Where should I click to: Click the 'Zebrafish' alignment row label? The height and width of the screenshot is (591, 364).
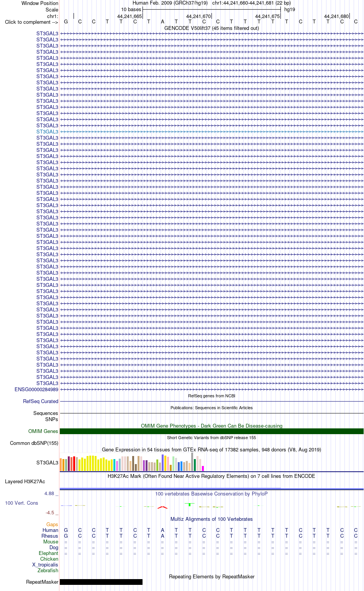[48, 570]
